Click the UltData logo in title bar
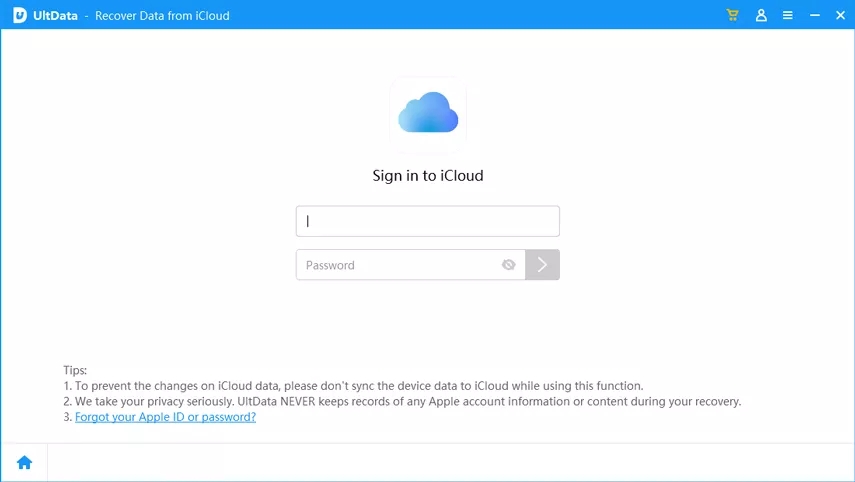This screenshot has width=855, height=482. click(19, 15)
